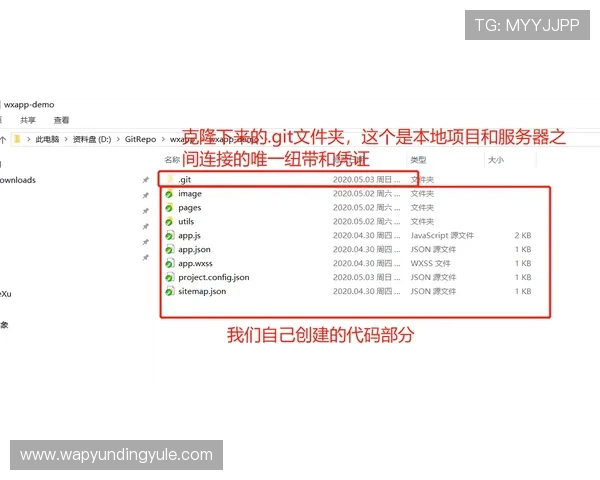
Task: Select the utils folder name
Action: tap(186, 222)
